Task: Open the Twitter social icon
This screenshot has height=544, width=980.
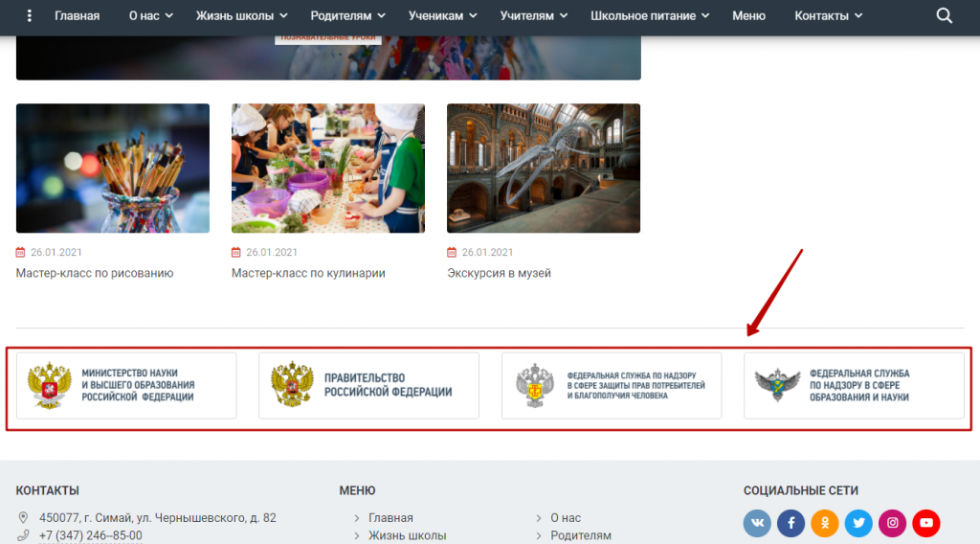Action: (858, 523)
